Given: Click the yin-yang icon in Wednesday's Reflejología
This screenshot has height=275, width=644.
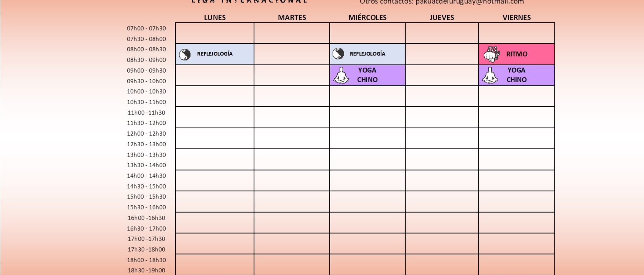Looking at the screenshot, I should pyautogui.click(x=338, y=54).
